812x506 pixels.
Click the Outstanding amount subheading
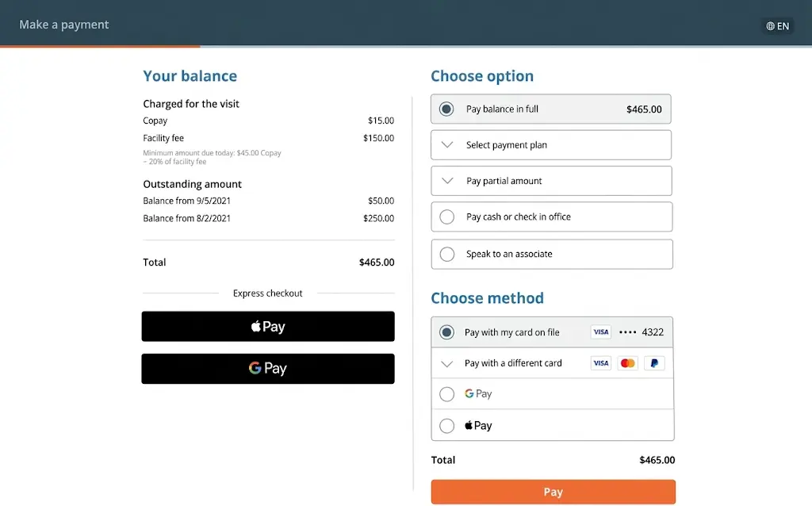[x=192, y=184]
